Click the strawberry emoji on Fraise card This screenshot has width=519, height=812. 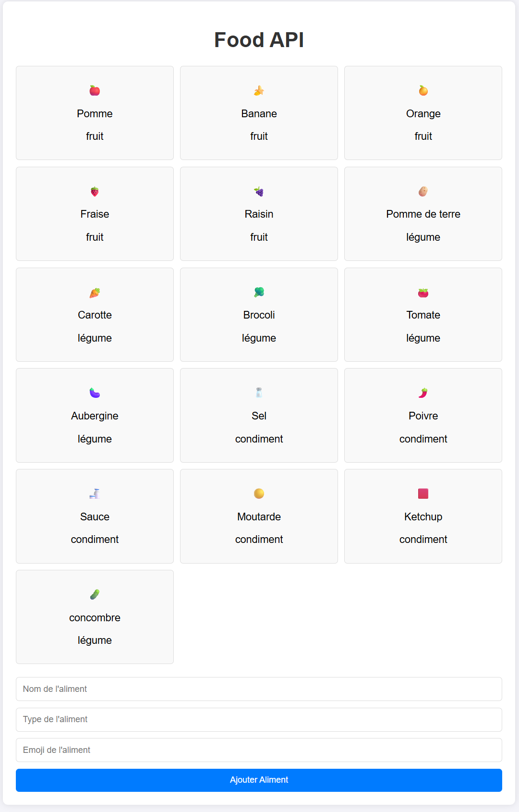pyautogui.click(x=95, y=192)
